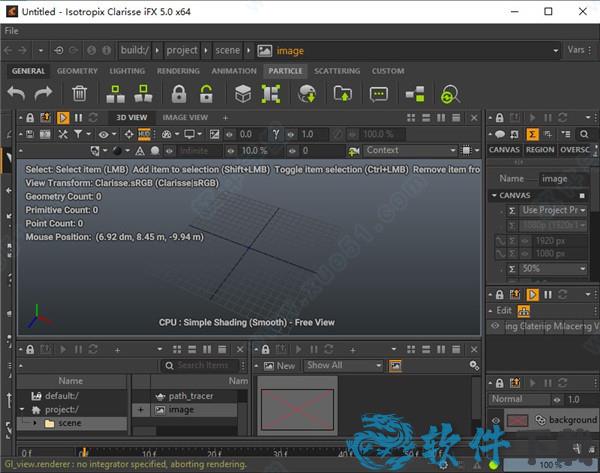The height and width of the screenshot is (473, 600).
Task: Open the File menu
Action: click(x=11, y=31)
